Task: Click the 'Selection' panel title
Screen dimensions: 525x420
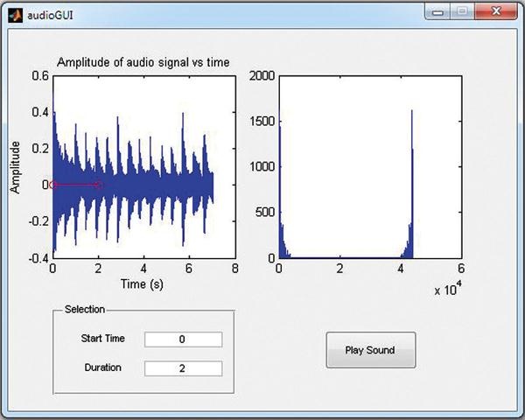Action: coord(85,309)
